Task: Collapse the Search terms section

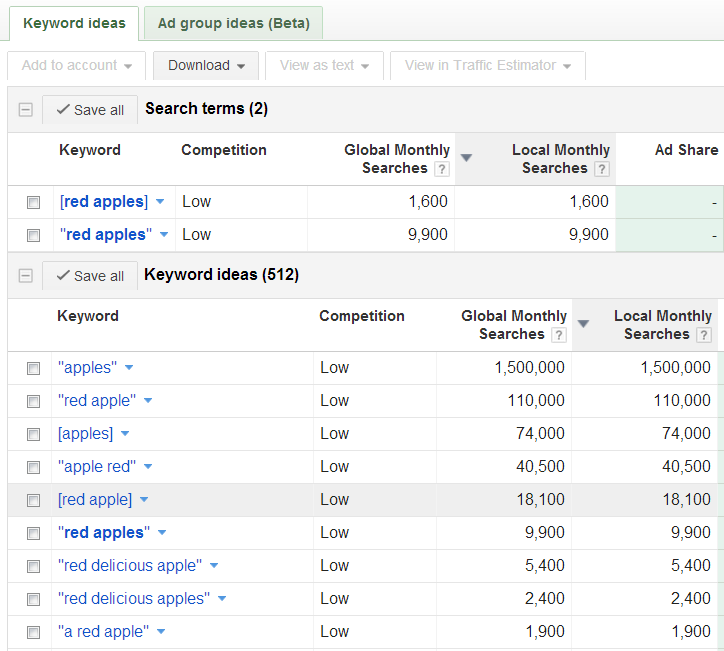Action: point(25,110)
